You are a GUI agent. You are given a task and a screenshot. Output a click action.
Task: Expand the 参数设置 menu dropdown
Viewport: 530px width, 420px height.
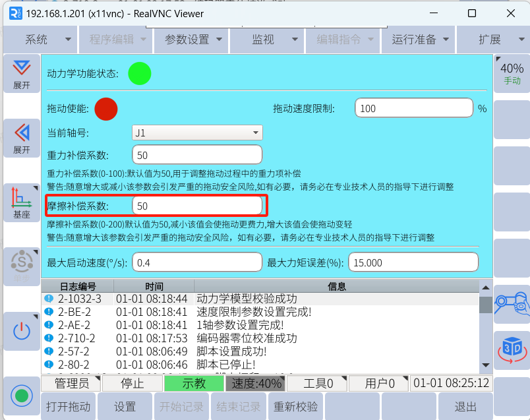pos(191,40)
